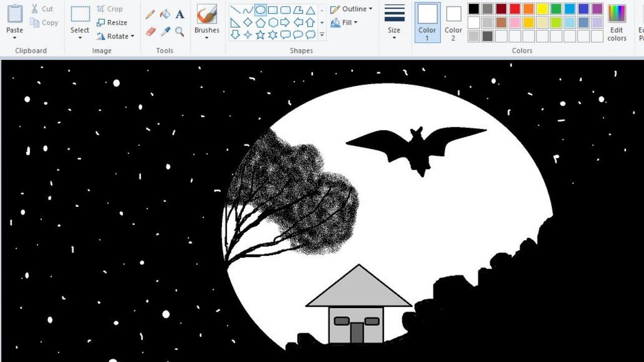Activate Color 1 foreground selector

point(427,22)
